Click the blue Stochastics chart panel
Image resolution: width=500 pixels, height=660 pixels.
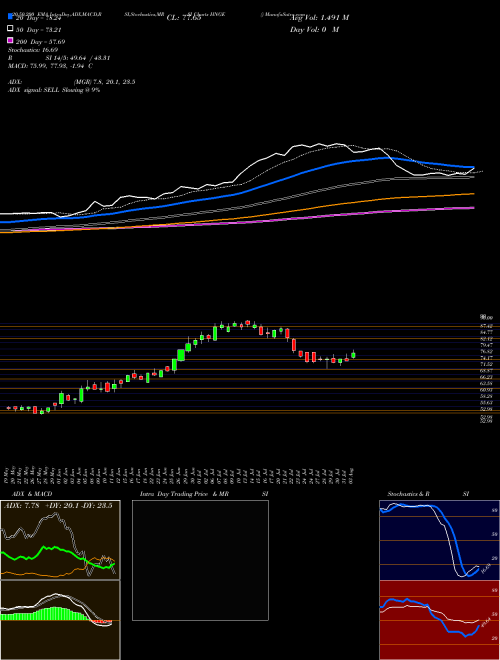(x=439, y=540)
